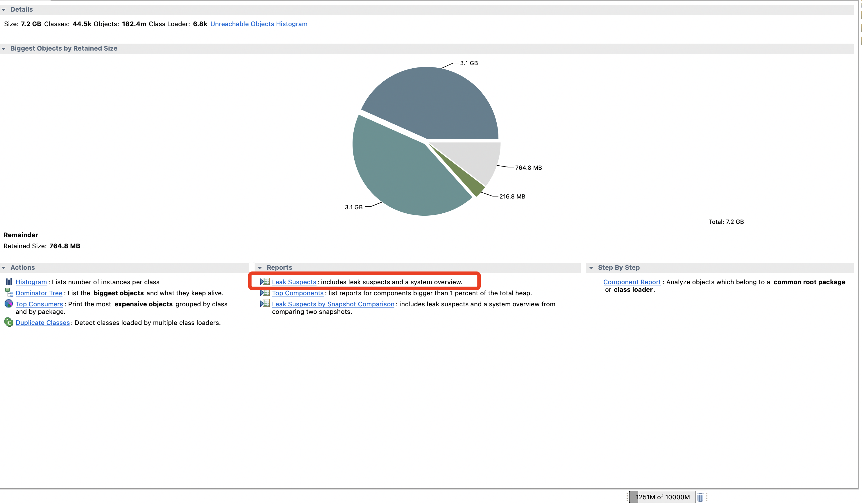This screenshot has height=504, width=862.
Task: Open Leak Suspects by Snapshot Comparison link
Action: (333, 304)
